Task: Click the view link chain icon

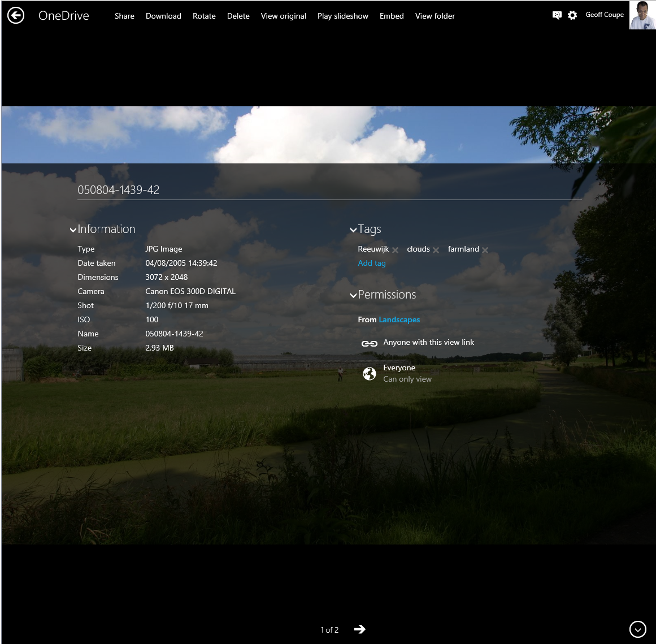Action: pos(369,343)
